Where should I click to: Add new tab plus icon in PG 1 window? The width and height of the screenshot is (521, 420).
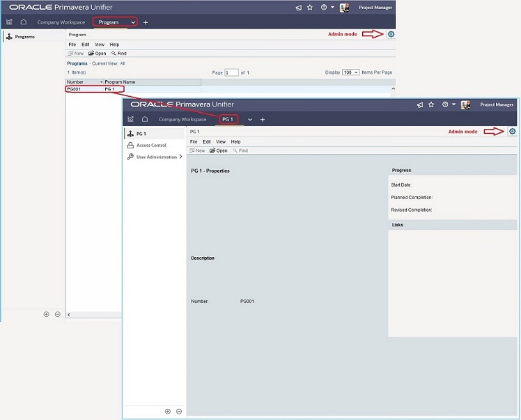[x=263, y=120]
